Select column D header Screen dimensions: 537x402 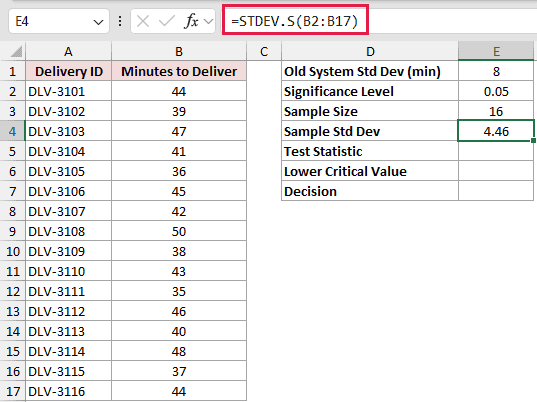point(370,51)
